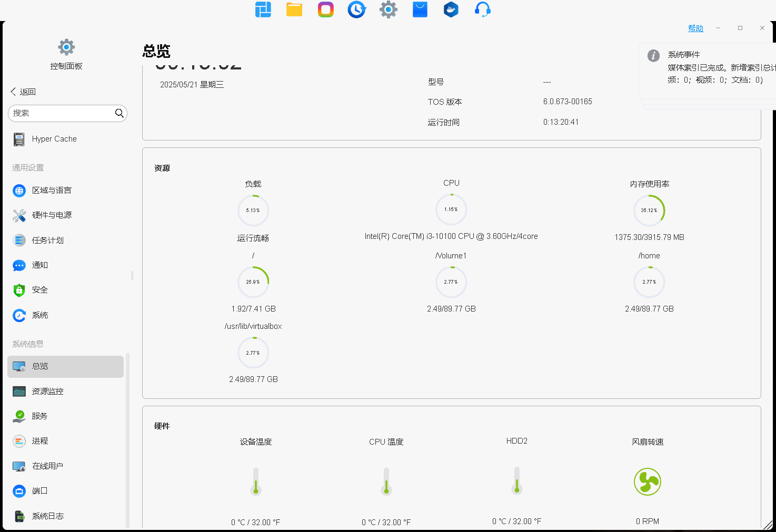This screenshot has height=532, width=776.
Task: Open the 帮助 help link
Action: pos(695,28)
